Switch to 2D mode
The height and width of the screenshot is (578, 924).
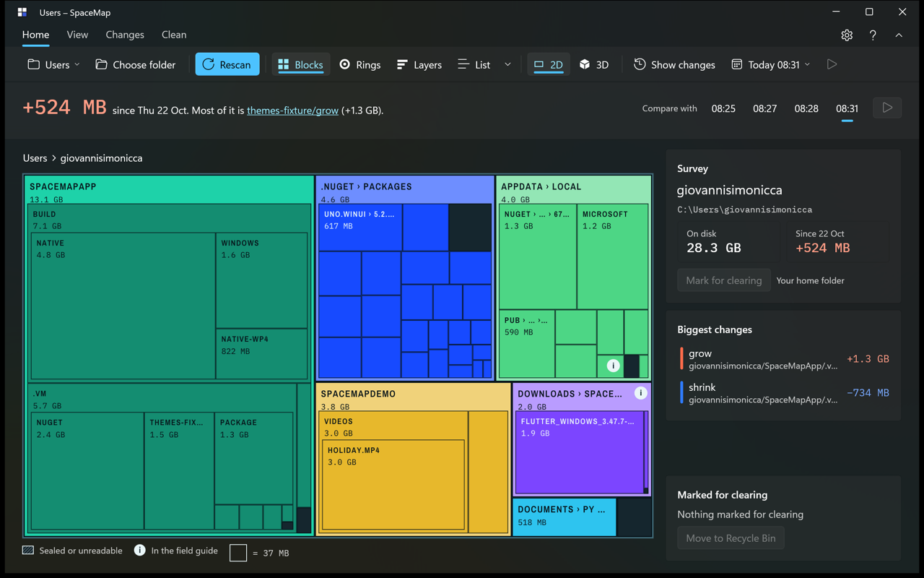click(549, 64)
